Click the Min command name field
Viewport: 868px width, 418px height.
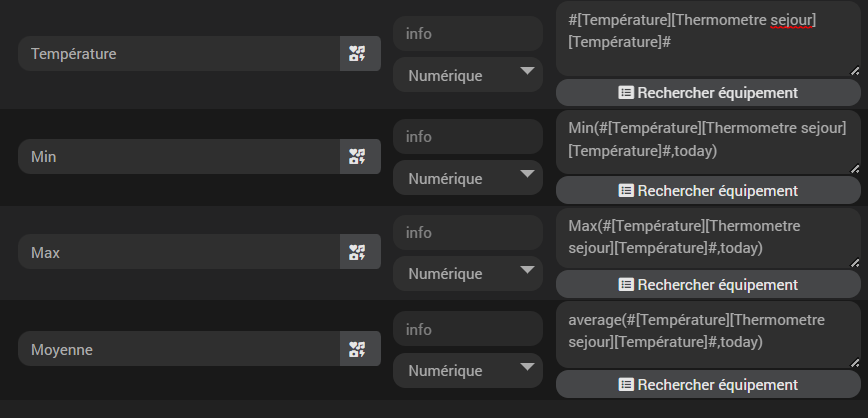click(180, 156)
